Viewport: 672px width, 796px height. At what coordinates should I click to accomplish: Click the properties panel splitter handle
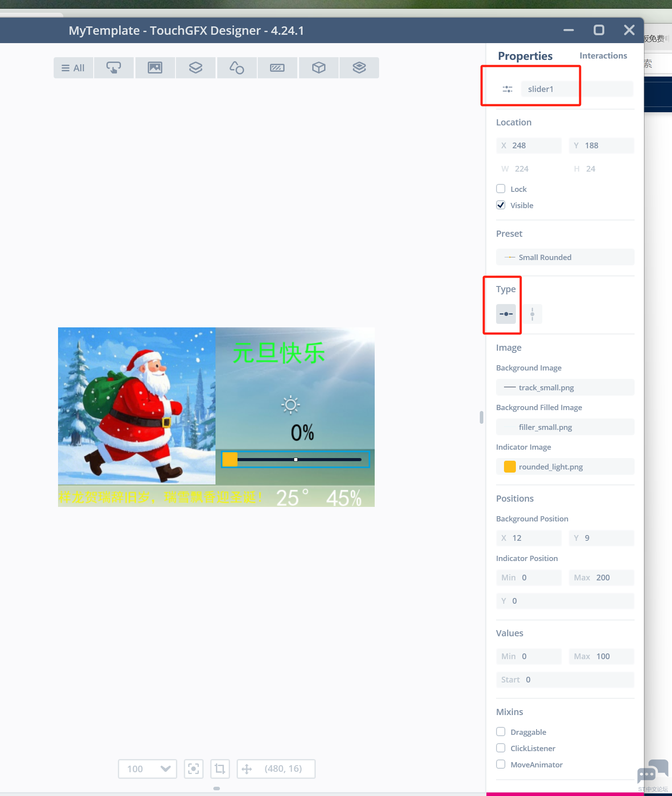click(482, 417)
